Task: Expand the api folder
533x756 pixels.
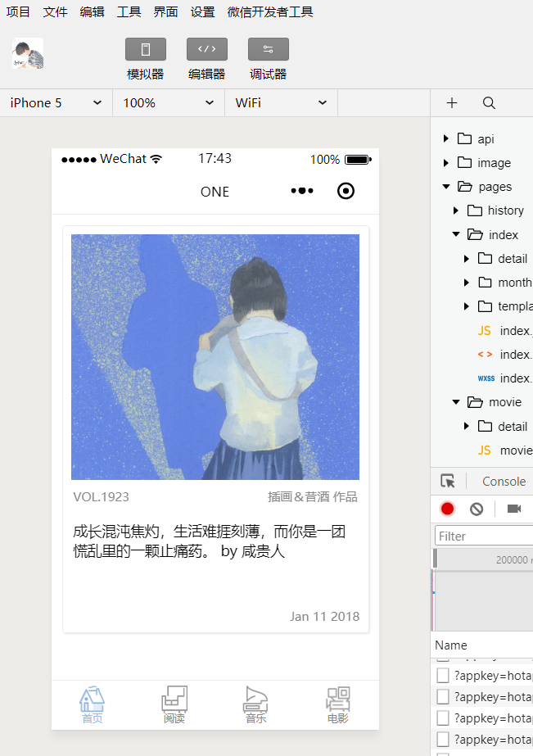Action: click(445, 139)
